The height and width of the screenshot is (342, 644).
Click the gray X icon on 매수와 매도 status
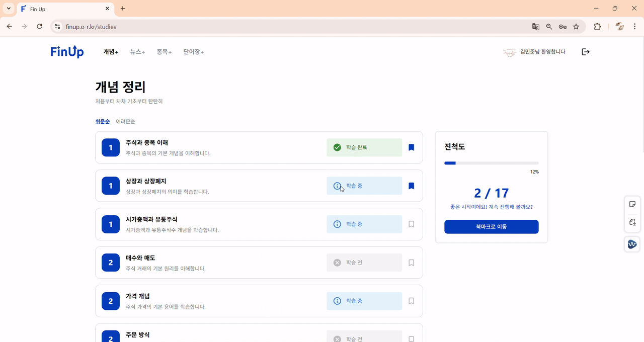point(337,262)
